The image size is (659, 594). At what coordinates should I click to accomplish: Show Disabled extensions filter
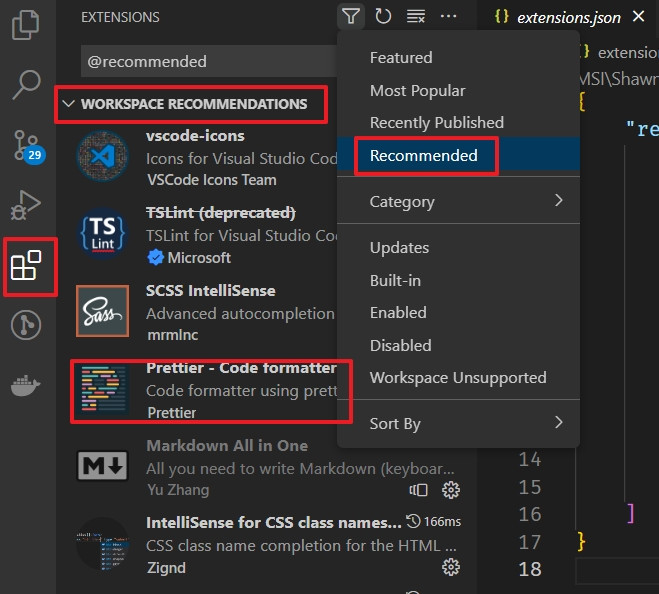458,346
